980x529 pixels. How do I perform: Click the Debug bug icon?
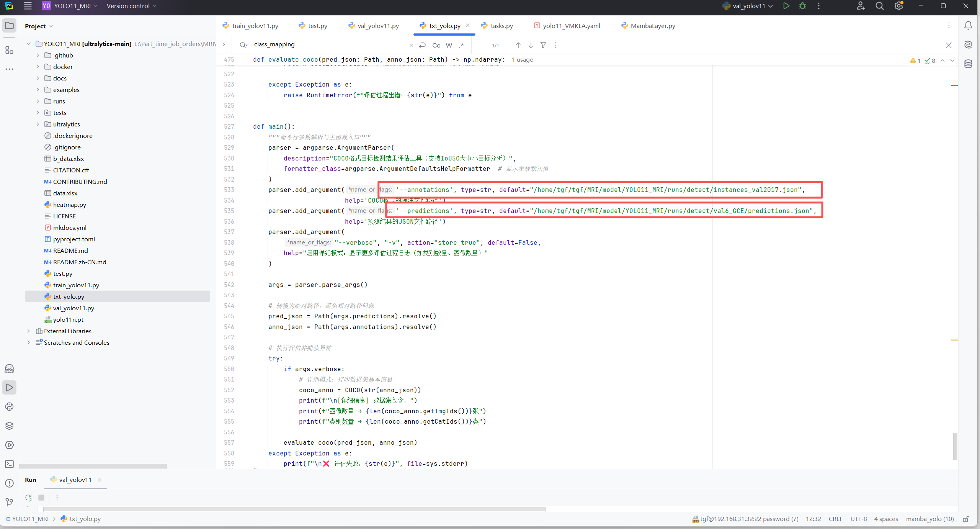click(802, 6)
